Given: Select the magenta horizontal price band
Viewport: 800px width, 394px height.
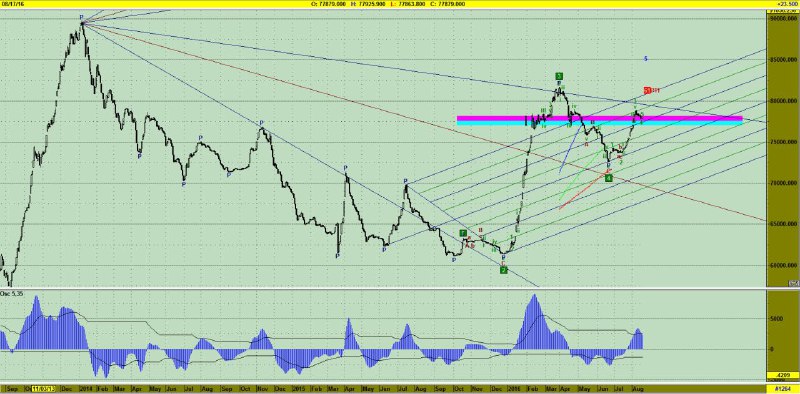Looking at the screenshot, I should pyautogui.click(x=599, y=118).
